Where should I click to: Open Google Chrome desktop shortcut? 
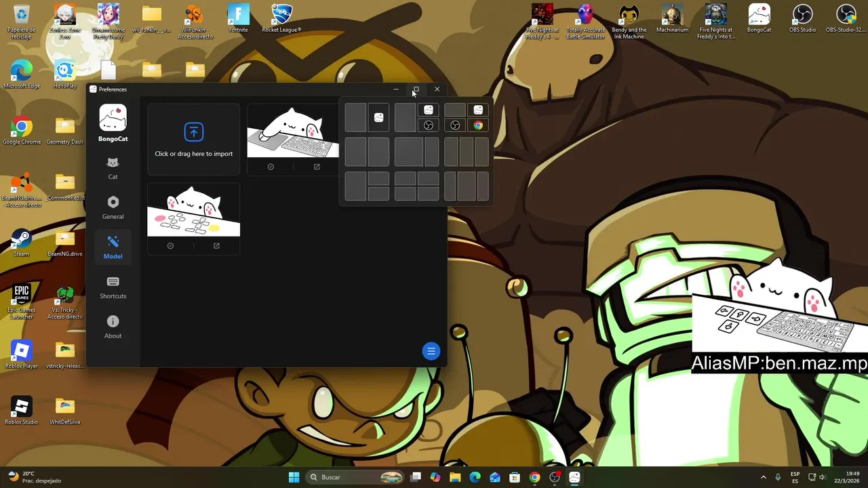21,131
